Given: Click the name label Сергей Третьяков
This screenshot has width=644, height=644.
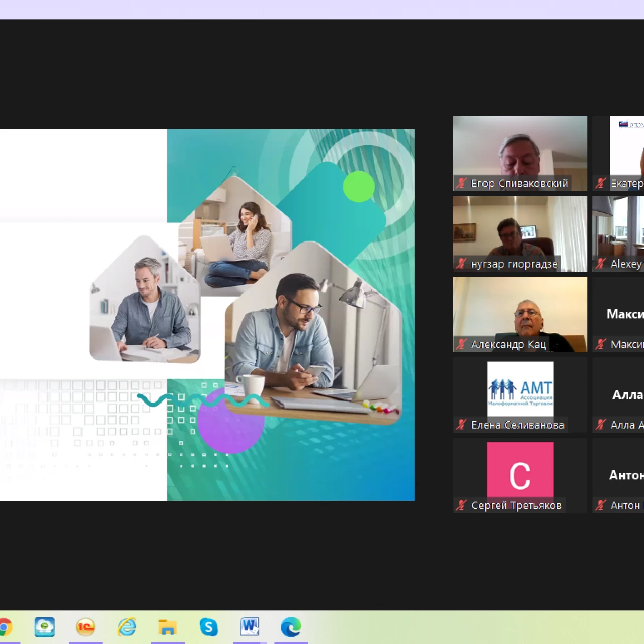Looking at the screenshot, I should [517, 506].
